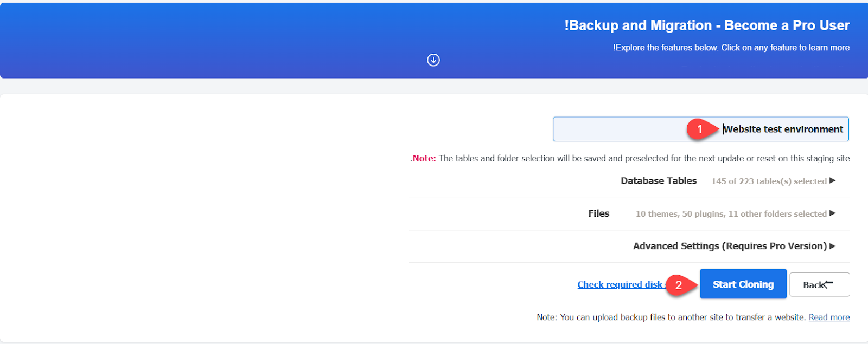Click the circled down-arrow icon in banner
868x344 pixels.
point(433,60)
